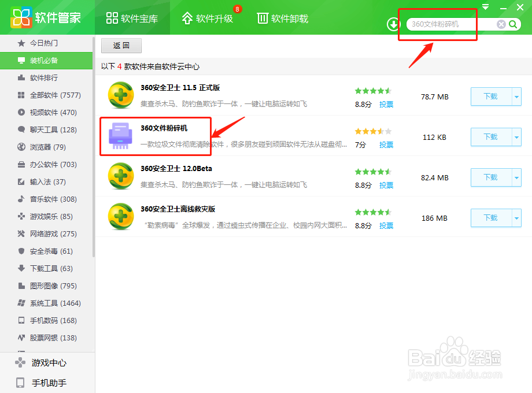This screenshot has width=532, height=393.
Task: Click 投票 link for 360安全卫士 12.0Beta
Action: tap(386, 185)
